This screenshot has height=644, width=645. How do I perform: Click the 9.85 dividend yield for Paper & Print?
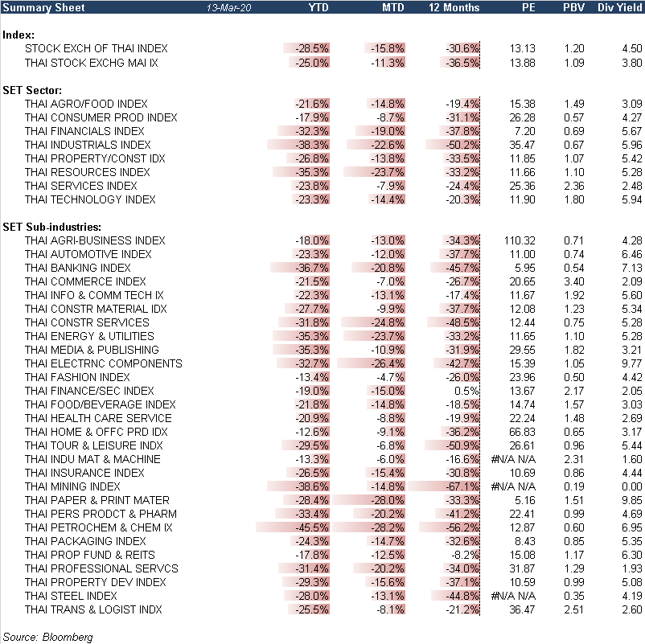pos(632,500)
